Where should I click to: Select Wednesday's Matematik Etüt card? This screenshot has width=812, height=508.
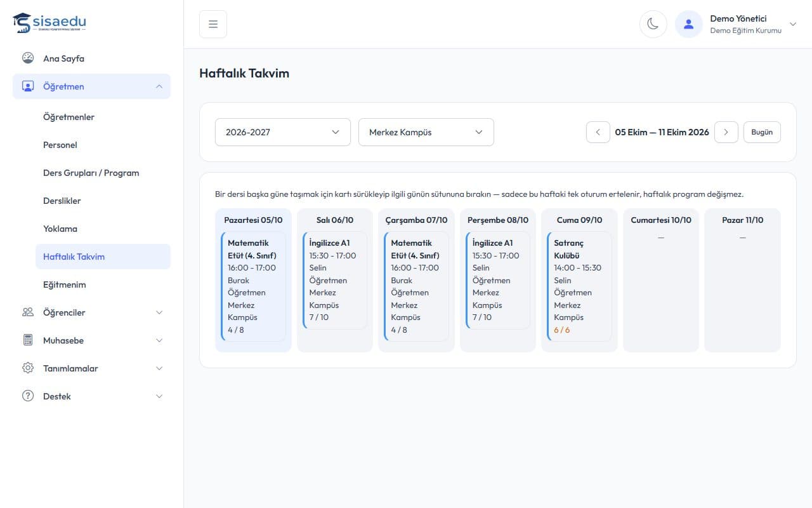[x=416, y=286]
